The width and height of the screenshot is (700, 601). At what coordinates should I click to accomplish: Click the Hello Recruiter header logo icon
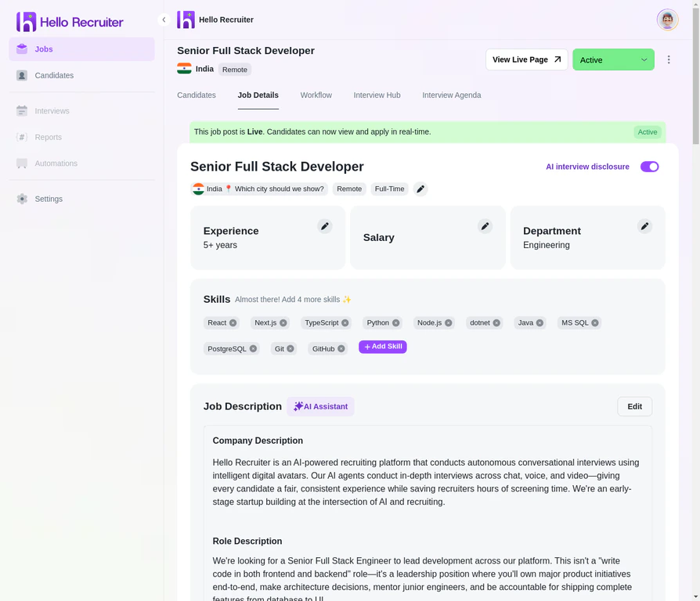[186, 20]
